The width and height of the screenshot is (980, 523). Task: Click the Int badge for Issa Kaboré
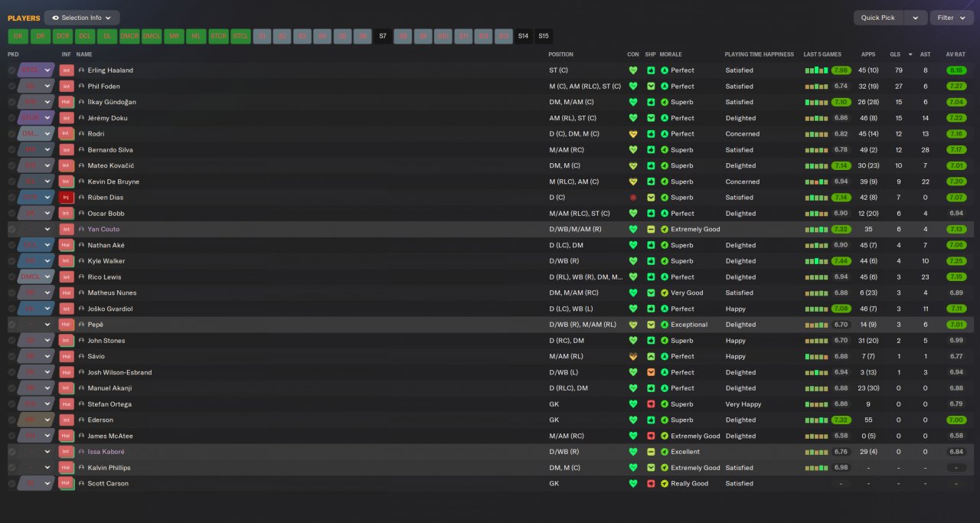pos(67,452)
